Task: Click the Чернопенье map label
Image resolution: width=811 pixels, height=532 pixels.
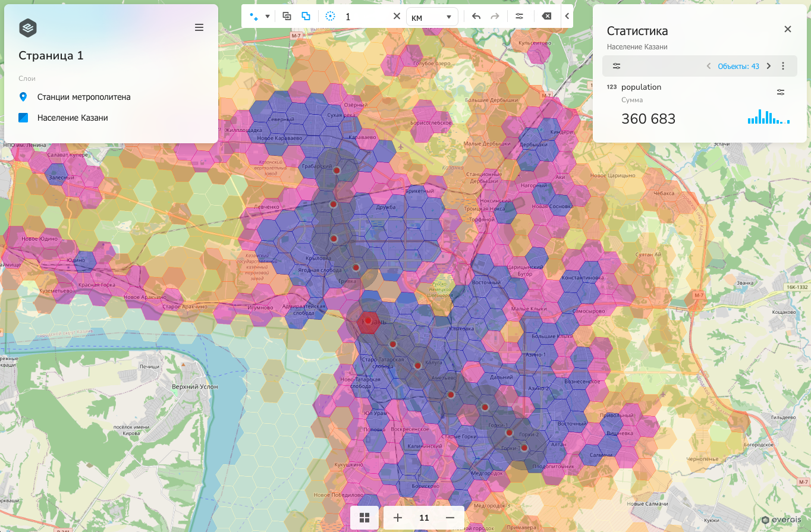Action: [702, 459]
